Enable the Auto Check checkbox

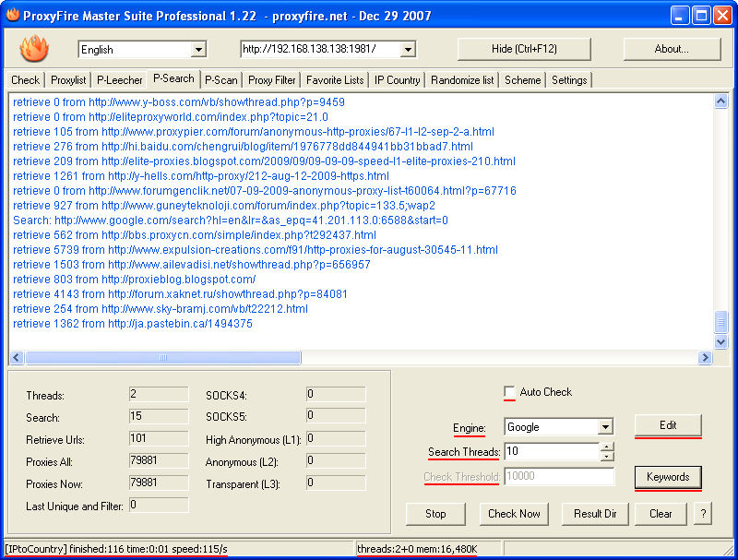click(509, 392)
